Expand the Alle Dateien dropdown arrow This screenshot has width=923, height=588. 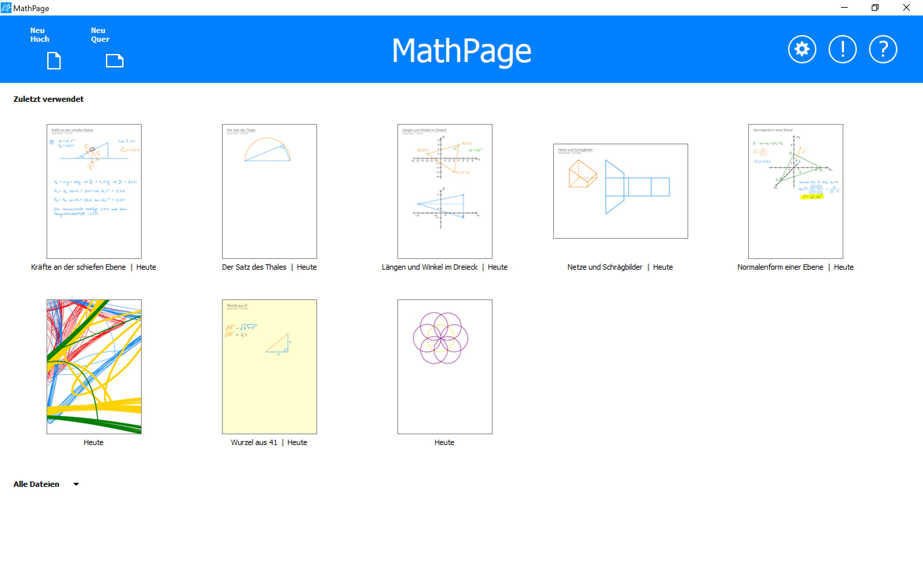tap(76, 484)
